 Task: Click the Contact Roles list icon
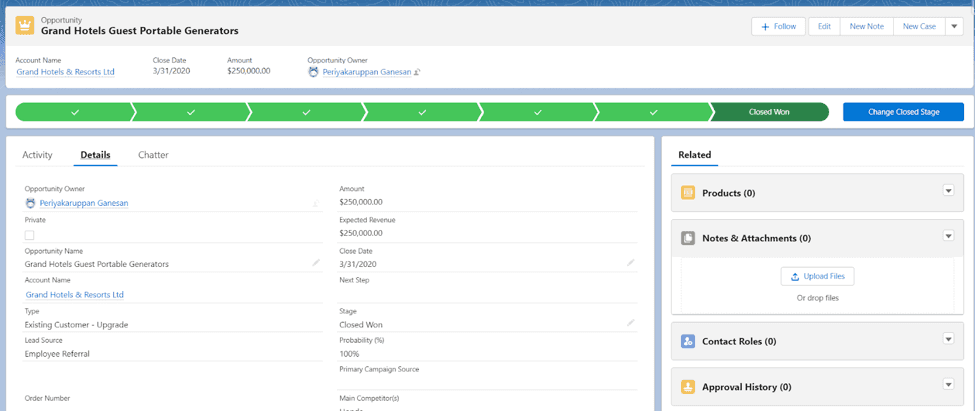click(688, 341)
